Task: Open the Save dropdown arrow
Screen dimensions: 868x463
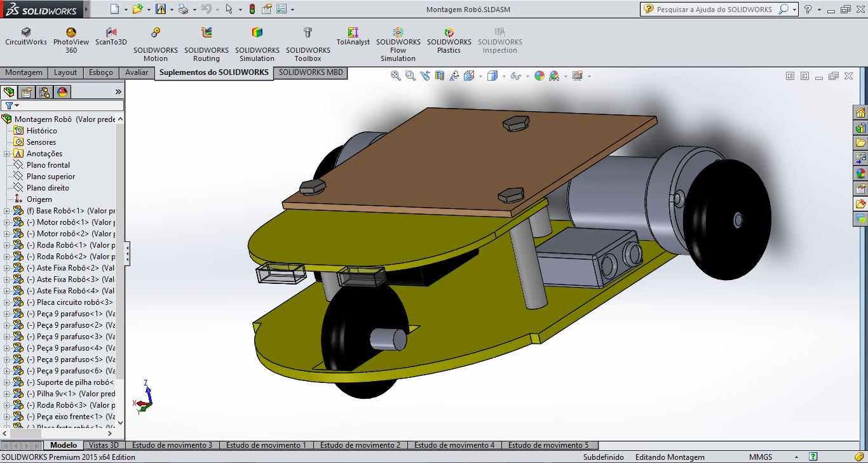Action: coord(172,10)
